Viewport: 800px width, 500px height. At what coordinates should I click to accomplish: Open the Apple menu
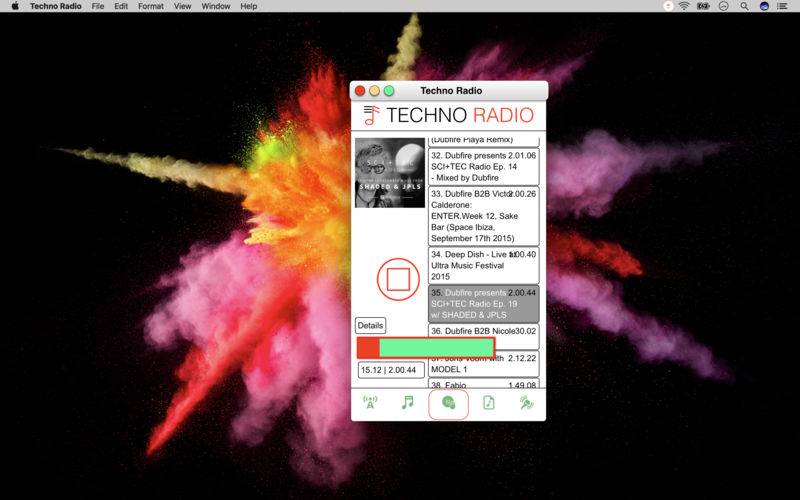pos(15,6)
